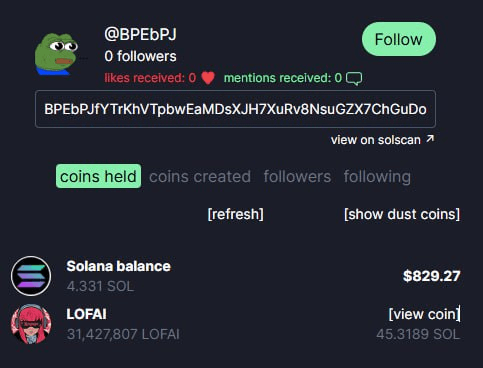Click the Solana balance label
This screenshot has height=368, width=483.
pos(118,266)
